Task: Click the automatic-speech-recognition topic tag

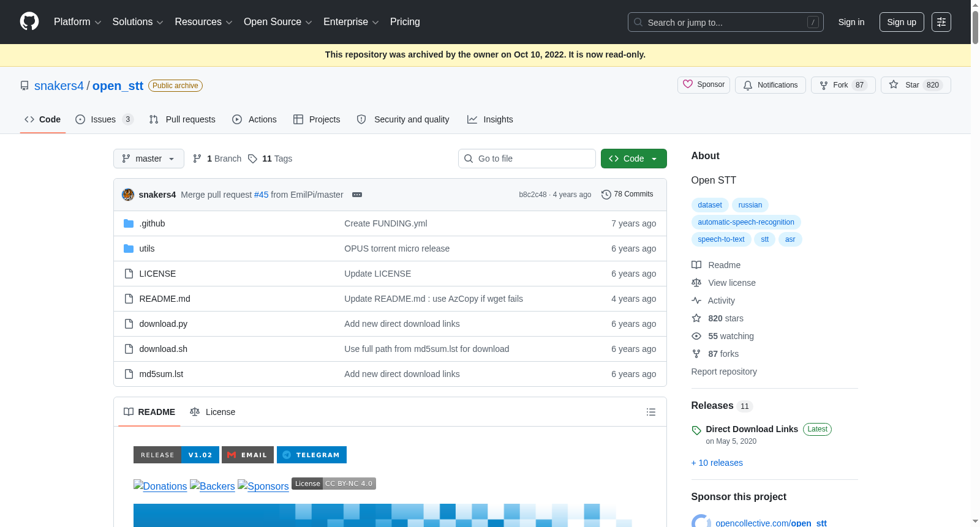Action: pyautogui.click(x=746, y=222)
